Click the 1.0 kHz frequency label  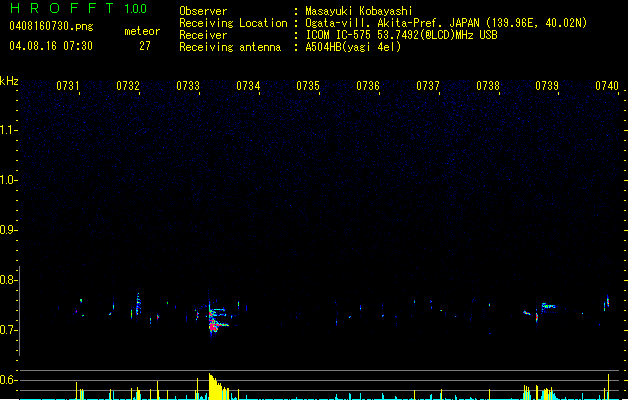pyautogui.click(x=7, y=180)
